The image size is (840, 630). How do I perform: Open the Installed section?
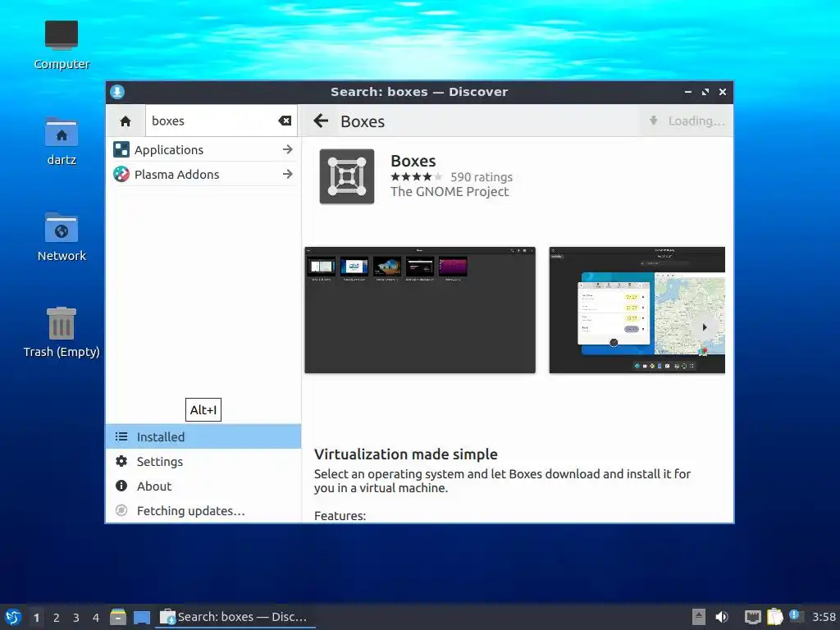click(x=203, y=436)
